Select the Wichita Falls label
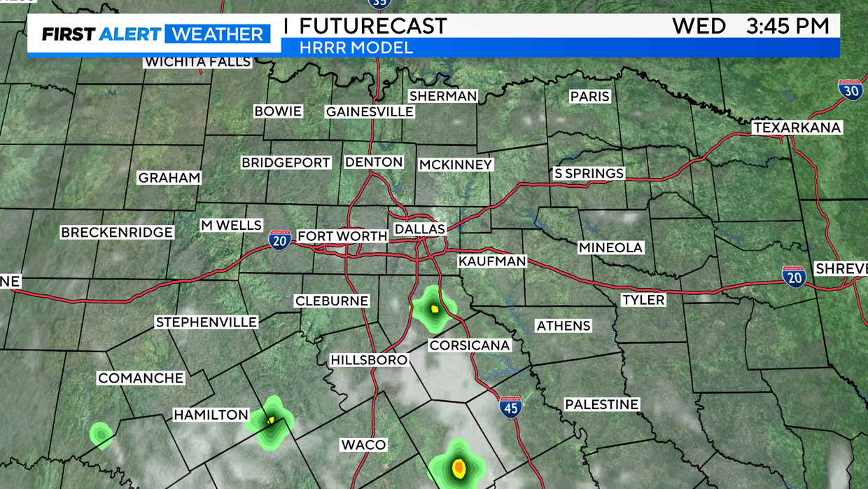Viewport: 868px width, 489px height. [x=197, y=62]
